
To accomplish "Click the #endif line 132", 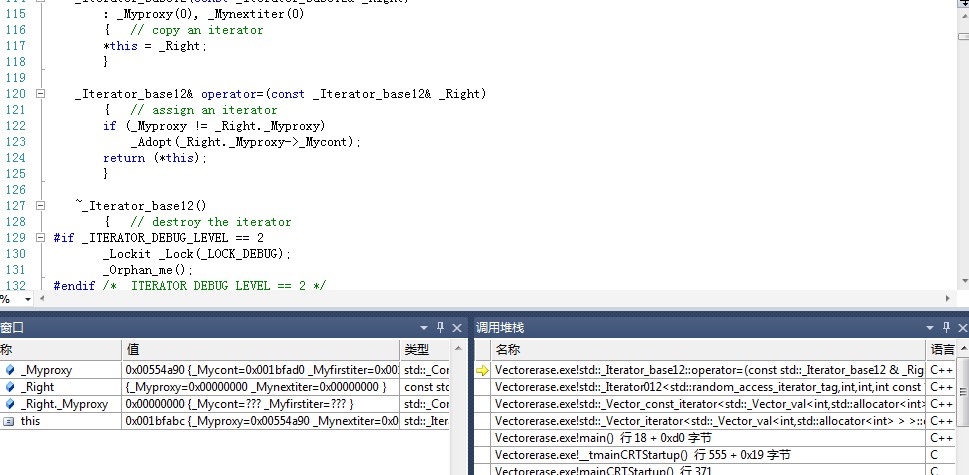I will (x=190, y=285).
